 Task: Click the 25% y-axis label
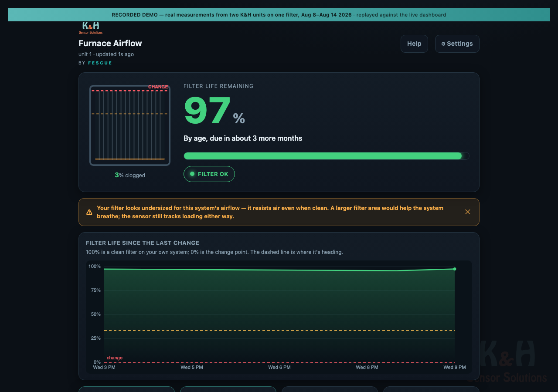[x=96, y=338]
